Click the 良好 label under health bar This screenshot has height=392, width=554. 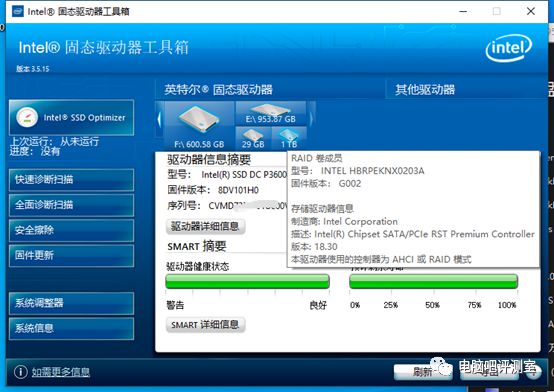(x=318, y=305)
